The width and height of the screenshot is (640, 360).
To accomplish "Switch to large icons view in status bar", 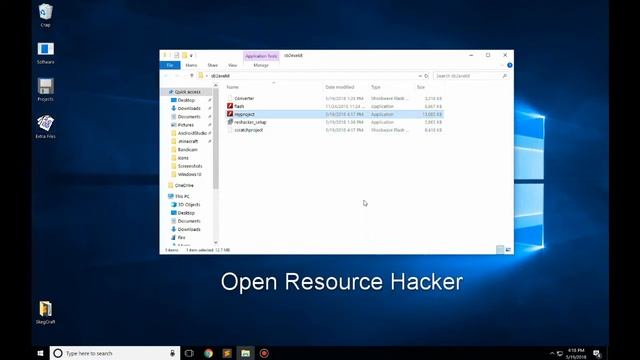I will 508,249.
